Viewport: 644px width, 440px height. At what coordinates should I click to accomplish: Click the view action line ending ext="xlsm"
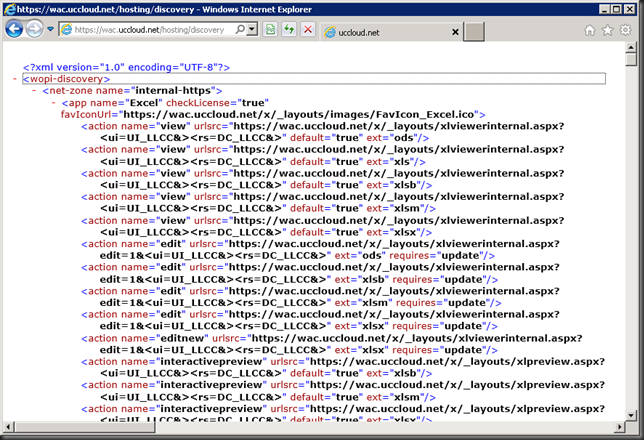pos(323,203)
